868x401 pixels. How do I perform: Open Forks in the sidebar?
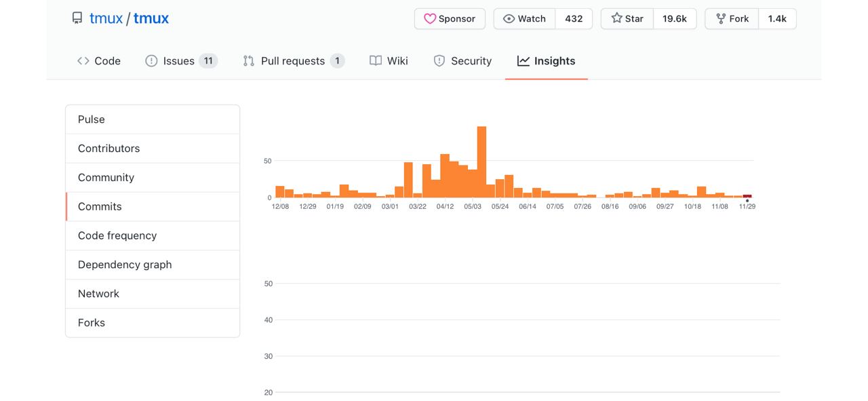[153, 323]
